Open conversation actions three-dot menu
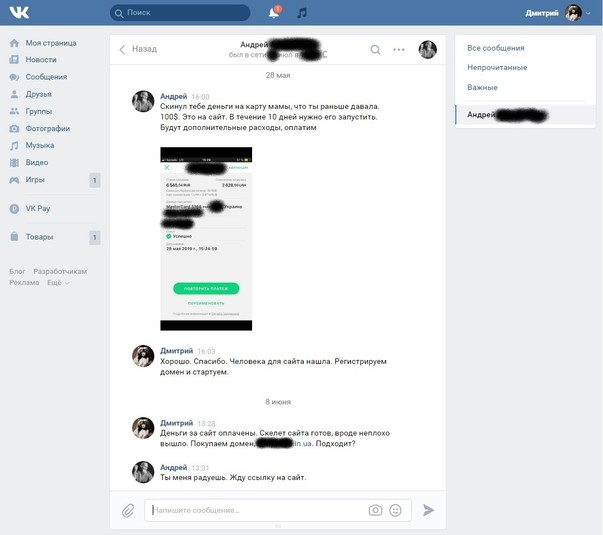The width and height of the screenshot is (603, 535). point(399,50)
